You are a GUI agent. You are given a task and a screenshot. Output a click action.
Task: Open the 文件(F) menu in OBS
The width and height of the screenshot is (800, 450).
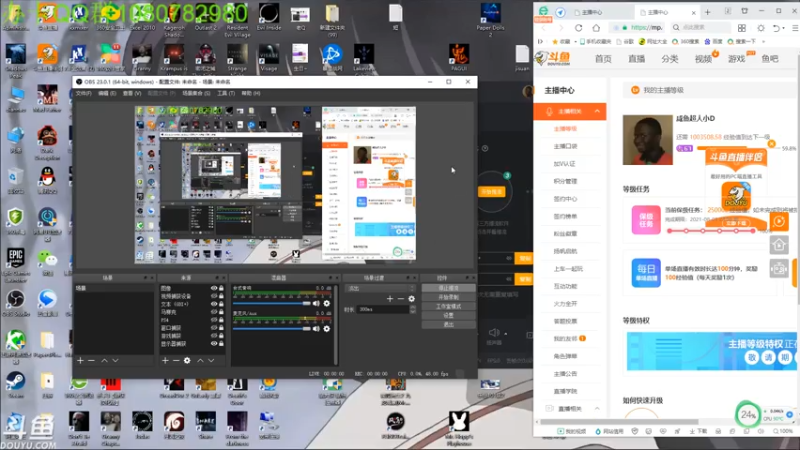pyautogui.click(x=84, y=93)
